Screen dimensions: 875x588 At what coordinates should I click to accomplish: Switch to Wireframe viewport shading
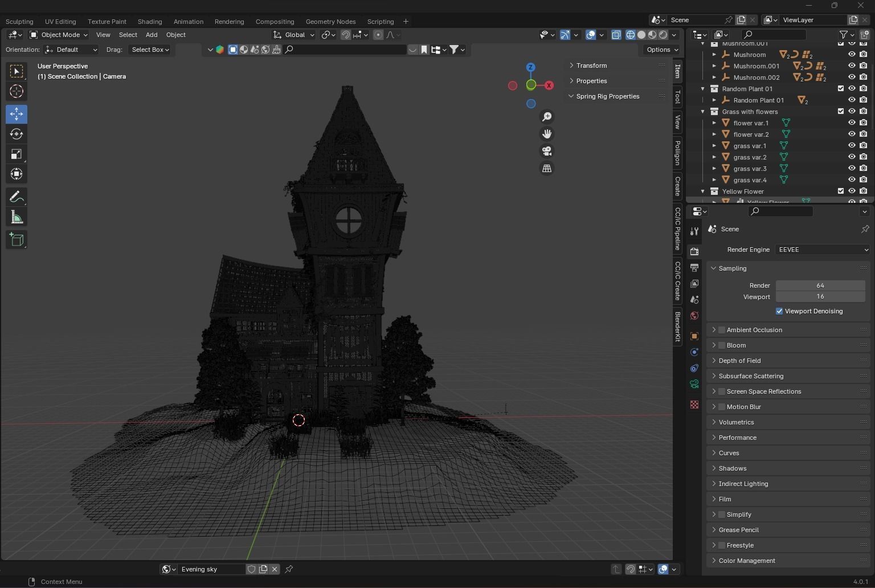coord(631,35)
